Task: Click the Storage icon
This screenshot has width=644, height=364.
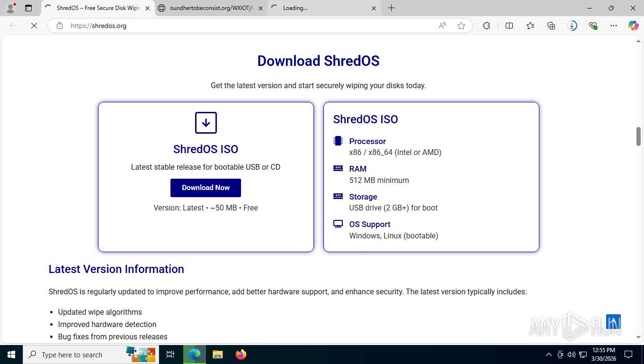Action: 338,196
